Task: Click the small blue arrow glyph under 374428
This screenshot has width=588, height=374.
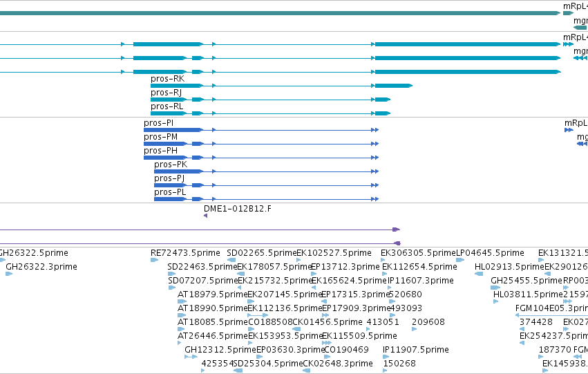Action: pos(522,329)
